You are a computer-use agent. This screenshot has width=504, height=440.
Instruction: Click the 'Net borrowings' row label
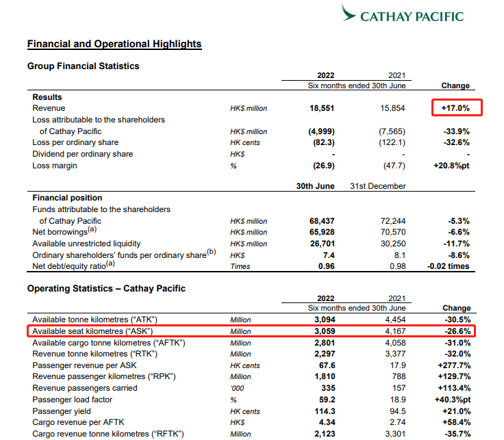coord(64,231)
